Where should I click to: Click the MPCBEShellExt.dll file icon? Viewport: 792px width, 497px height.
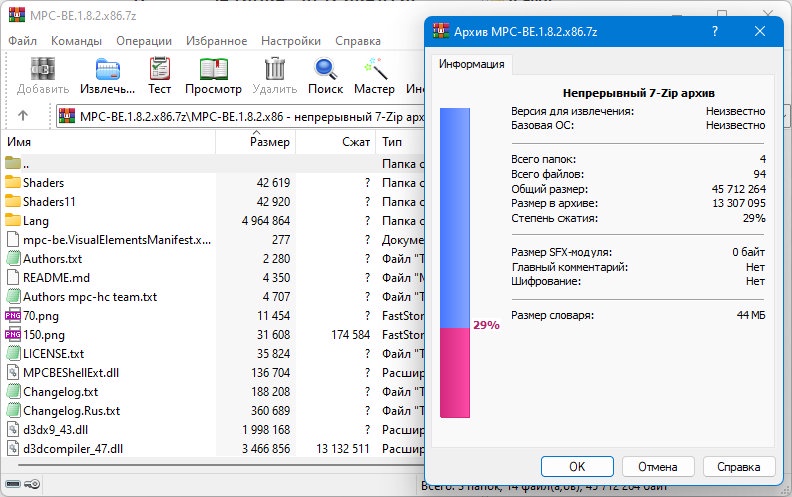point(13,373)
